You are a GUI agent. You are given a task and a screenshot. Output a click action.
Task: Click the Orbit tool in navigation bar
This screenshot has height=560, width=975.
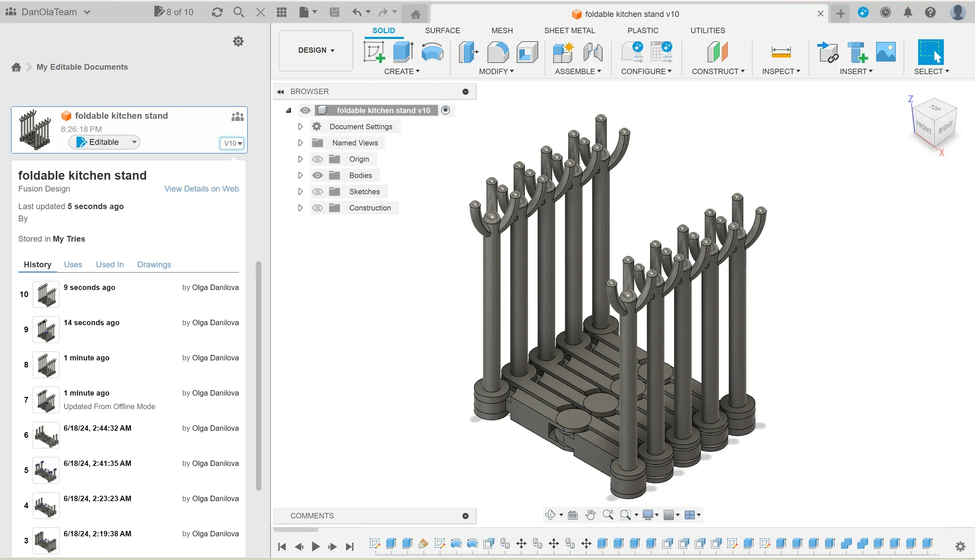coord(550,515)
